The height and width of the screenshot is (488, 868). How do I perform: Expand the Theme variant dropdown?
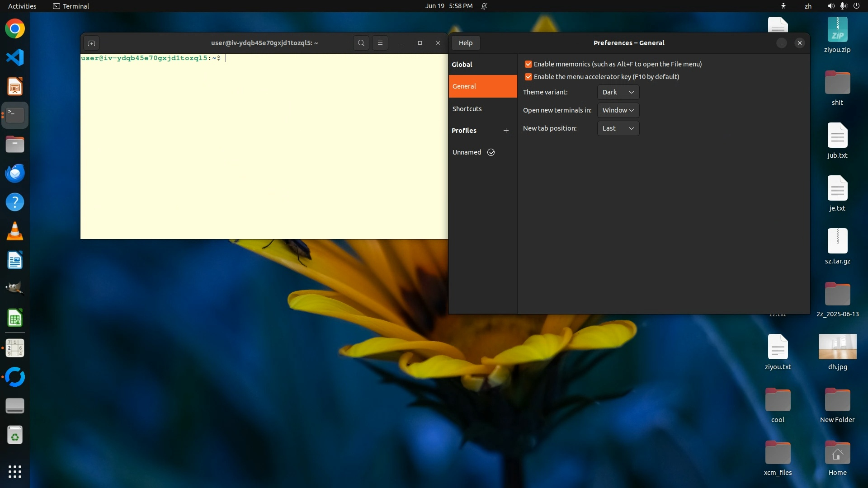coord(618,92)
